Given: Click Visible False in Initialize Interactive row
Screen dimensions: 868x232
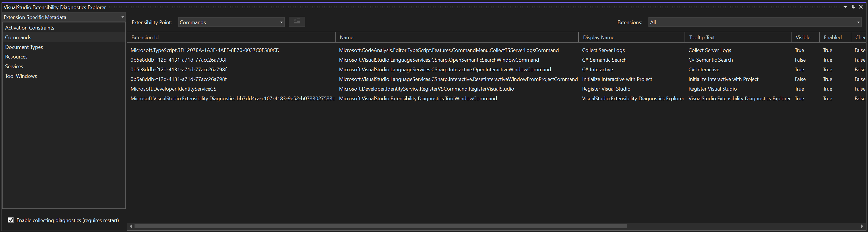Looking at the screenshot, I should (x=800, y=79).
